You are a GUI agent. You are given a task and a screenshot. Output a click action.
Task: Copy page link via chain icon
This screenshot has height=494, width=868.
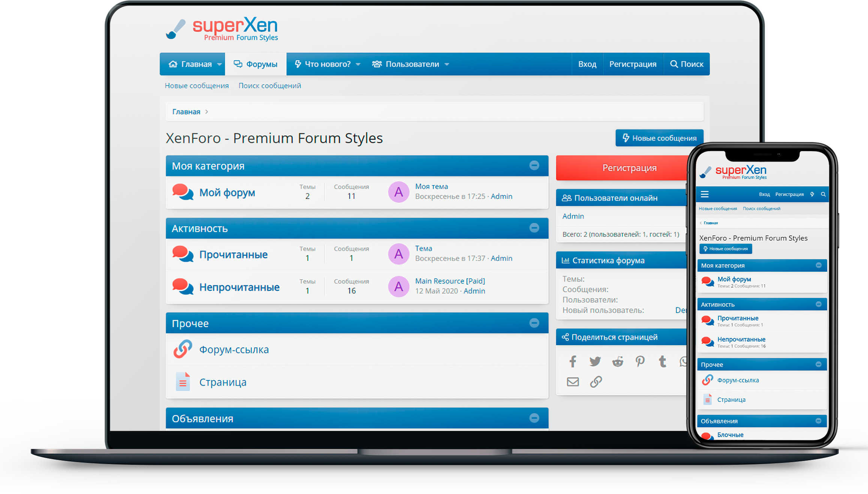[x=596, y=382]
